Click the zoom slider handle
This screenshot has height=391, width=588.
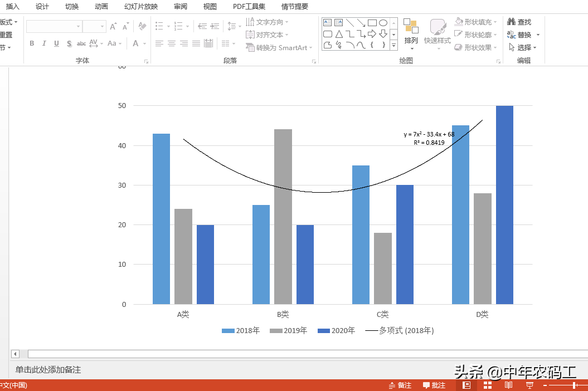(574, 385)
